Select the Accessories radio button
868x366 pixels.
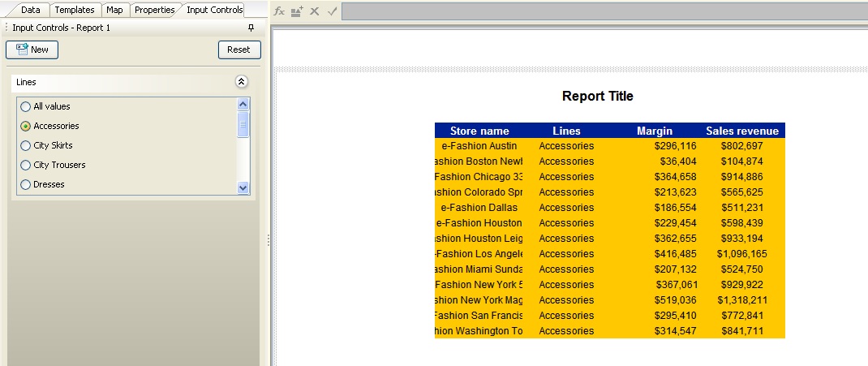[x=25, y=127]
